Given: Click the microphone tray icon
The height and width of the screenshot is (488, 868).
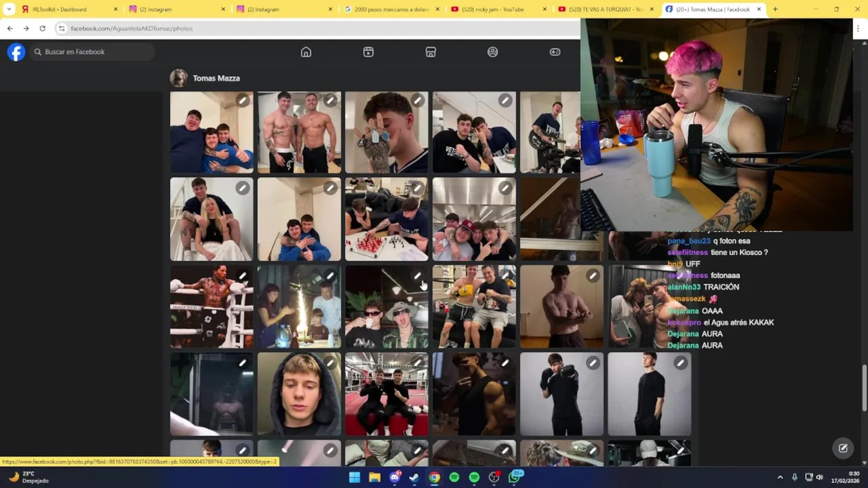Looking at the screenshot, I should 795,477.
